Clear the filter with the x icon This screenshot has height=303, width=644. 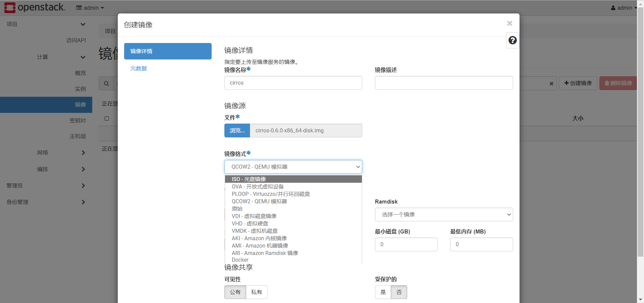click(551, 83)
